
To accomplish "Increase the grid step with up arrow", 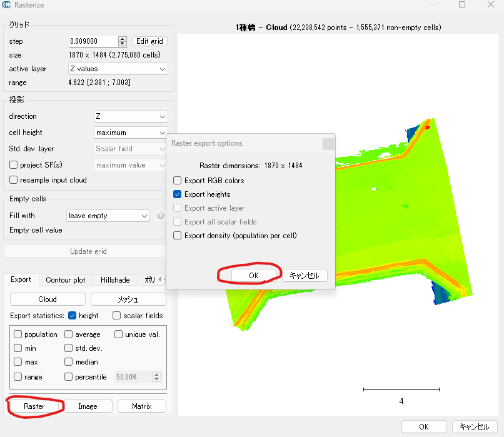I will point(123,39).
